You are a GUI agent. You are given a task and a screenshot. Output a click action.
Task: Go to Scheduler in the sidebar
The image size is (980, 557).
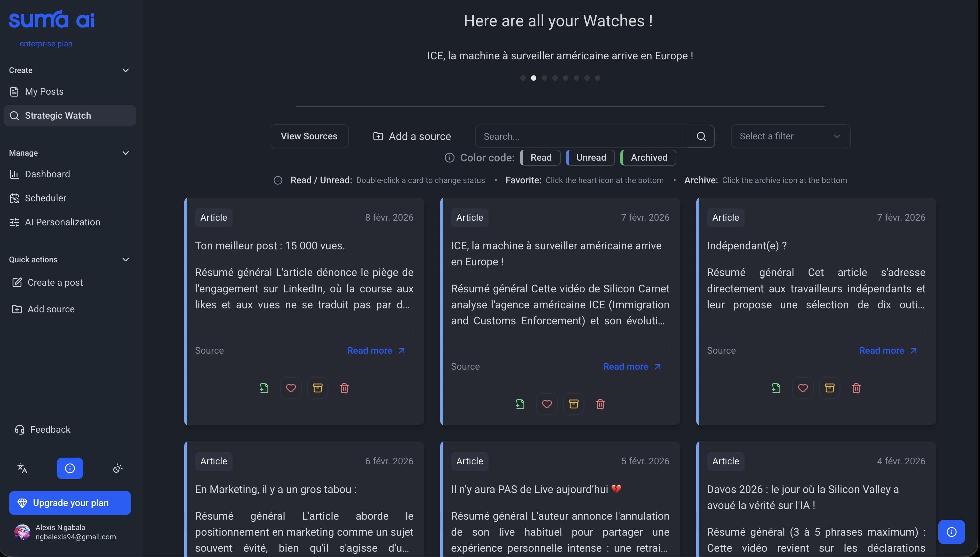45,198
